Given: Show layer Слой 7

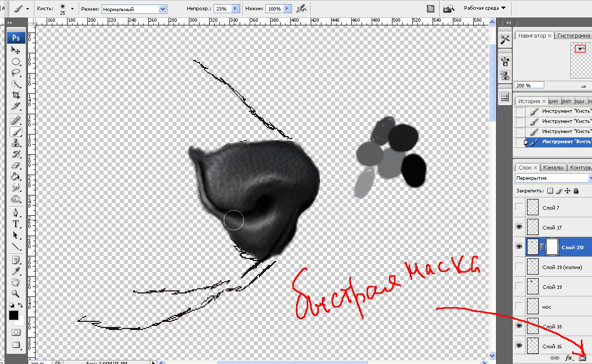Looking at the screenshot, I should click(x=519, y=207).
